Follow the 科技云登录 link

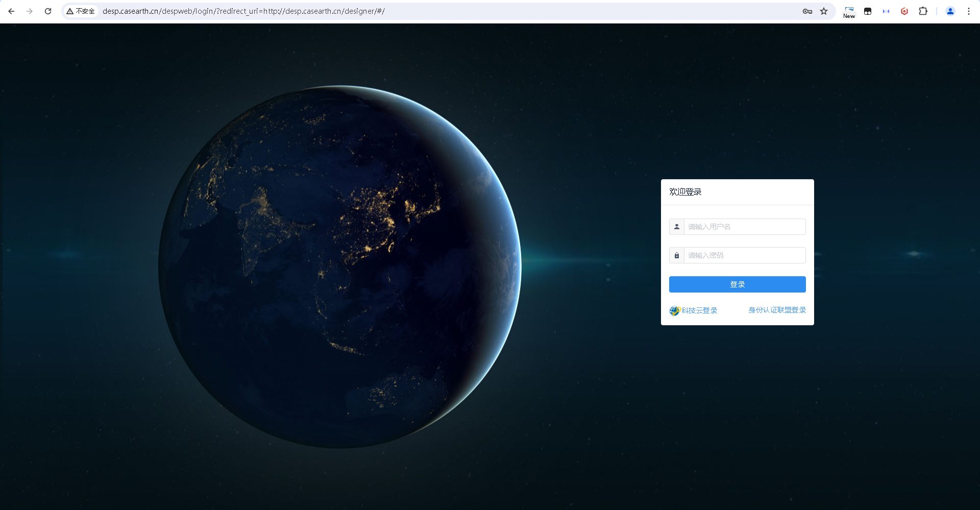tap(699, 310)
